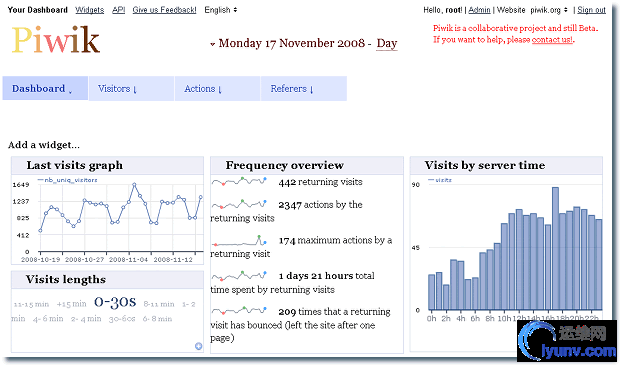Screen dimensions: 622x367
Task: Click sparkline beside 442 returning visits
Action: click(239, 181)
